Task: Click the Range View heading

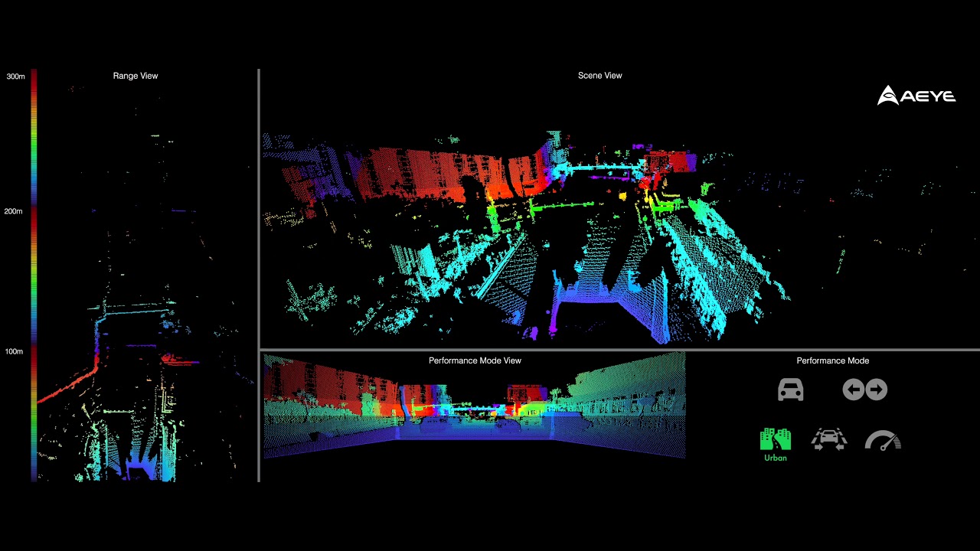Action: pos(136,76)
